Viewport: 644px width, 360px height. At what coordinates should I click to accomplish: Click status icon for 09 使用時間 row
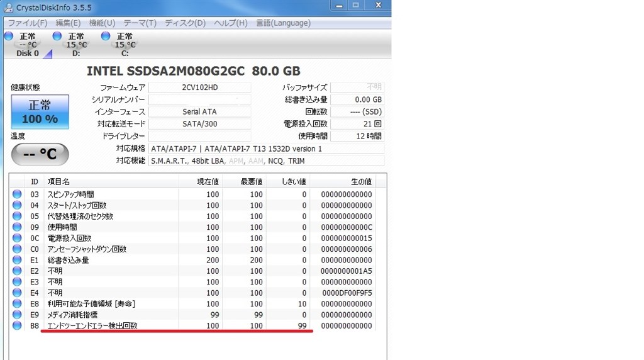17,227
